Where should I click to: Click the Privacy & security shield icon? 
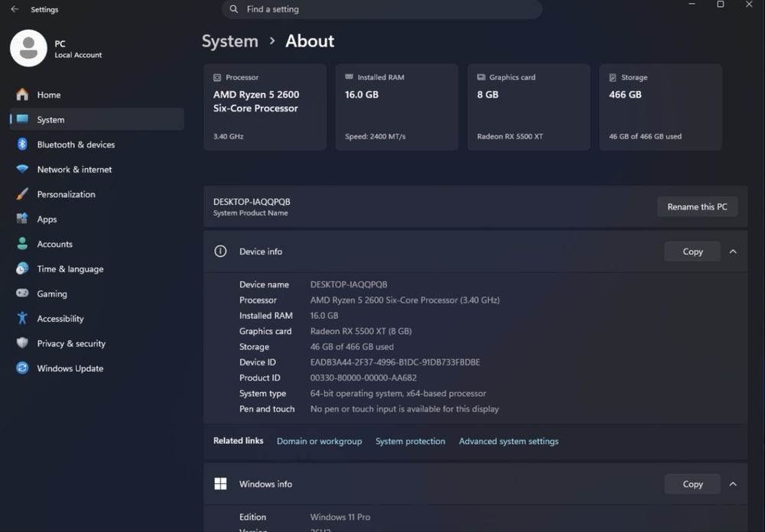tap(22, 342)
